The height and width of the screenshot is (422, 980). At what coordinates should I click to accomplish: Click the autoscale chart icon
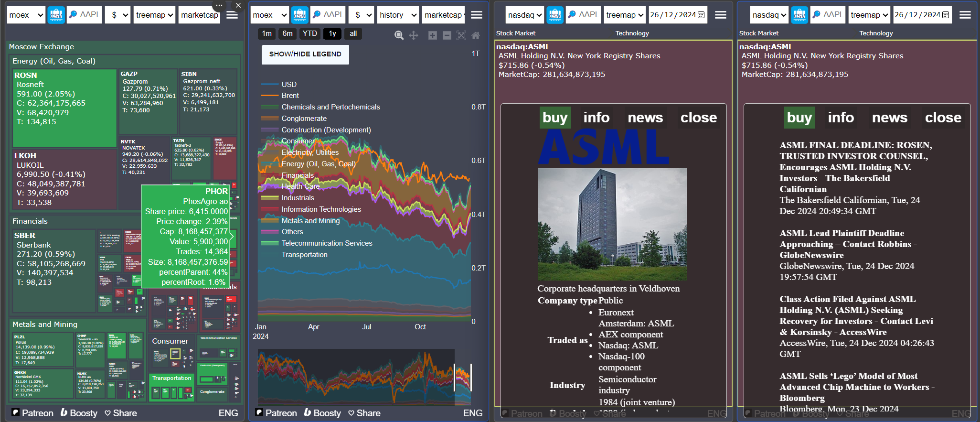(x=461, y=35)
